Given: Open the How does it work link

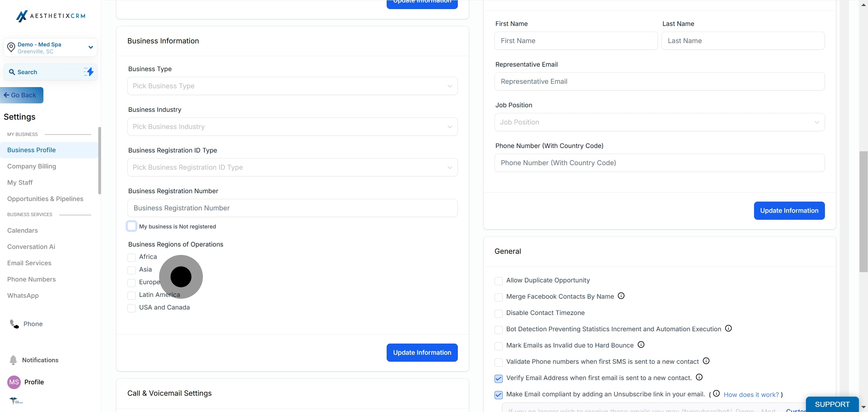Looking at the screenshot, I should (751, 395).
